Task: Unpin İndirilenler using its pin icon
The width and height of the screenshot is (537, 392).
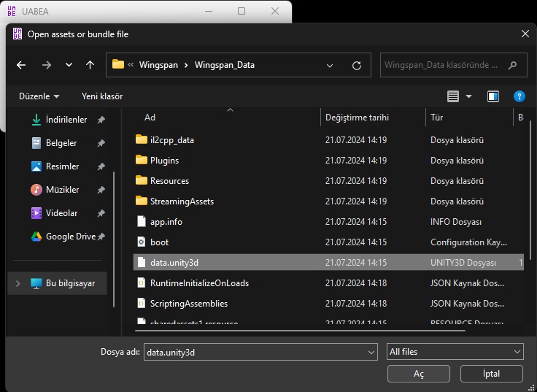Action: (x=101, y=120)
